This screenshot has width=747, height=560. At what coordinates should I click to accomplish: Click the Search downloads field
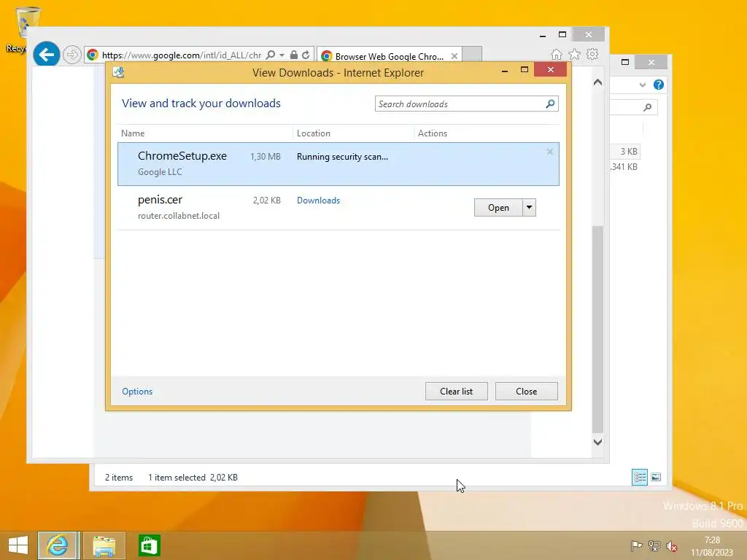(x=461, y=104)
